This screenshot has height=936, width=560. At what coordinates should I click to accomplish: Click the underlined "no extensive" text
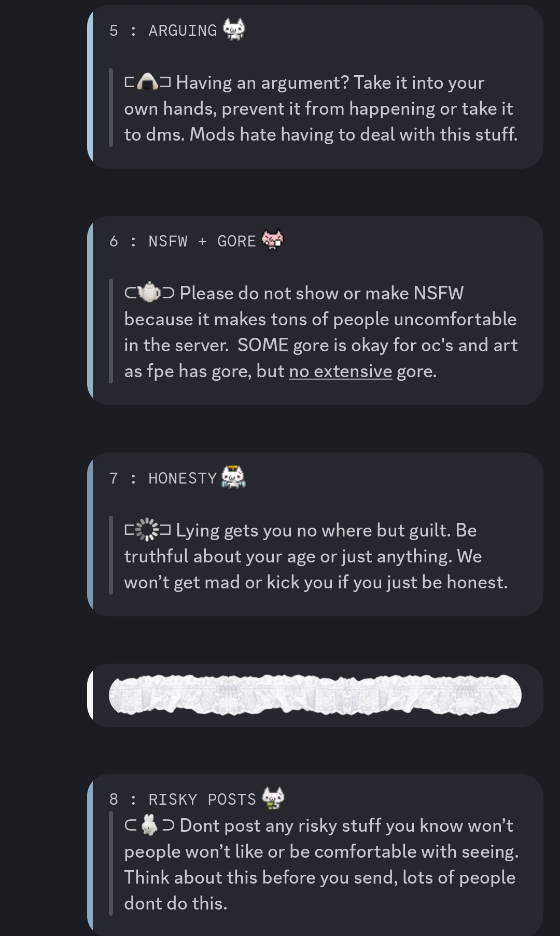click(x=340, y=371)
